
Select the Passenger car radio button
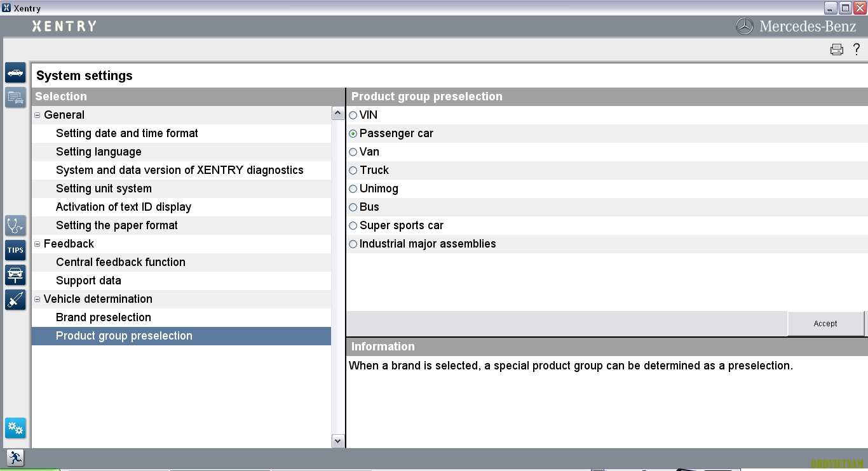tap(353, 134)
